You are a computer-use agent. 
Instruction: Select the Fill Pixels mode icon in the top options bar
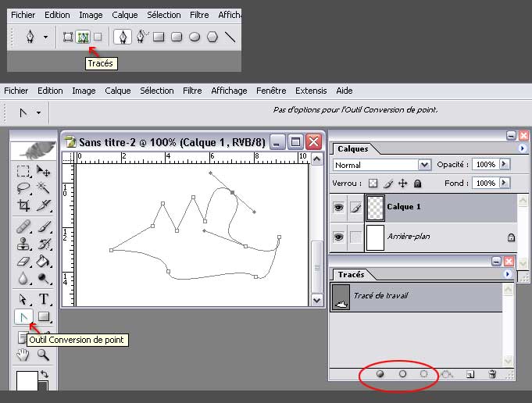[98, 37]
